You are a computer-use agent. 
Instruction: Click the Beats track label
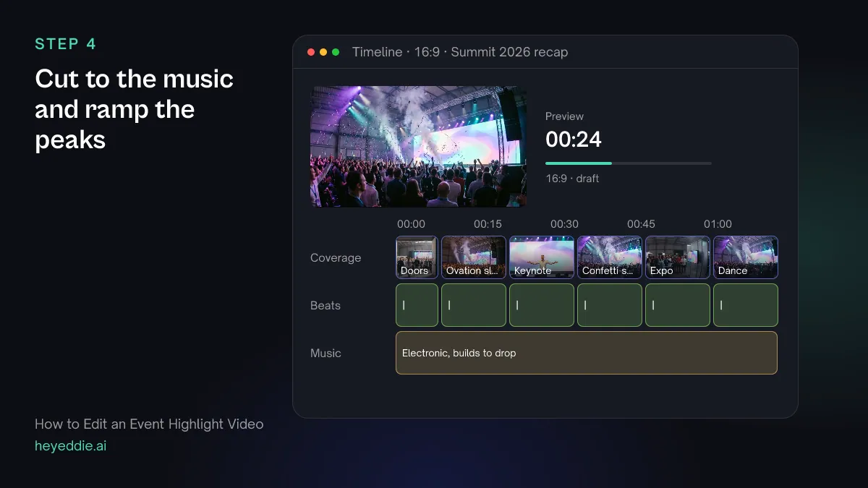(325, 306)
